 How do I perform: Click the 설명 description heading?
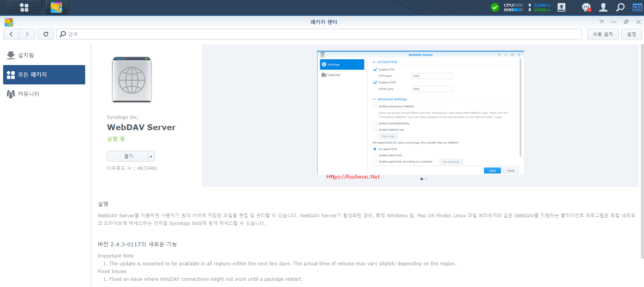pyautogui.click(x=103, y=204)
